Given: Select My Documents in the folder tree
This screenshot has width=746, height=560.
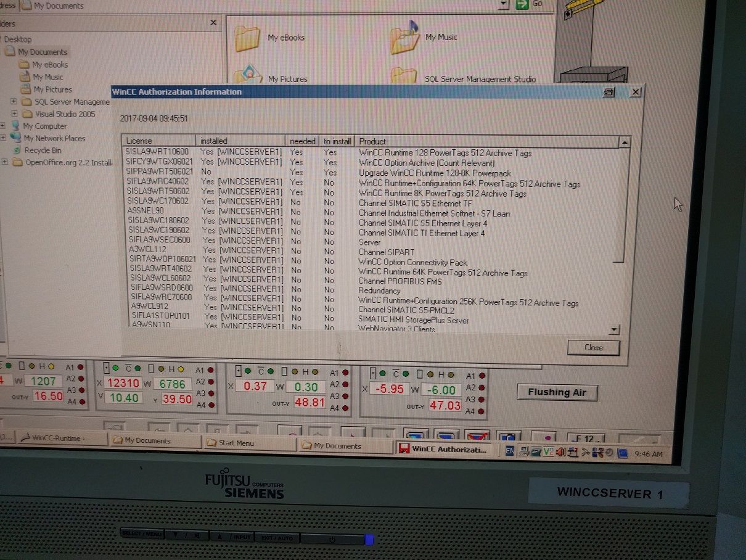Looking at the screenshot, I should click(x=42, y=52).
